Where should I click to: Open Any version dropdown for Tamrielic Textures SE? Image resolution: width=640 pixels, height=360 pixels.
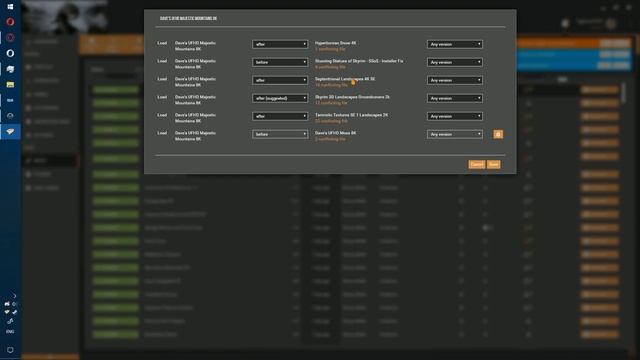[455, 116]
